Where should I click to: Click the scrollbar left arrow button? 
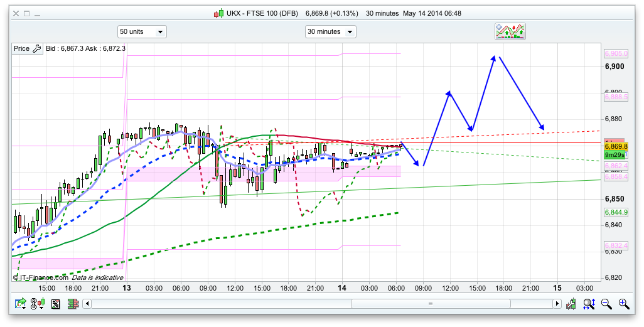(89, 304)
